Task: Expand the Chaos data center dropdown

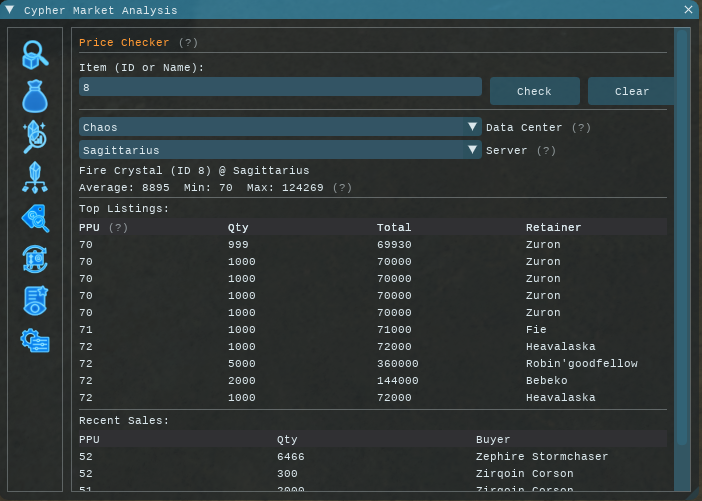Action: tap(280, 127)
